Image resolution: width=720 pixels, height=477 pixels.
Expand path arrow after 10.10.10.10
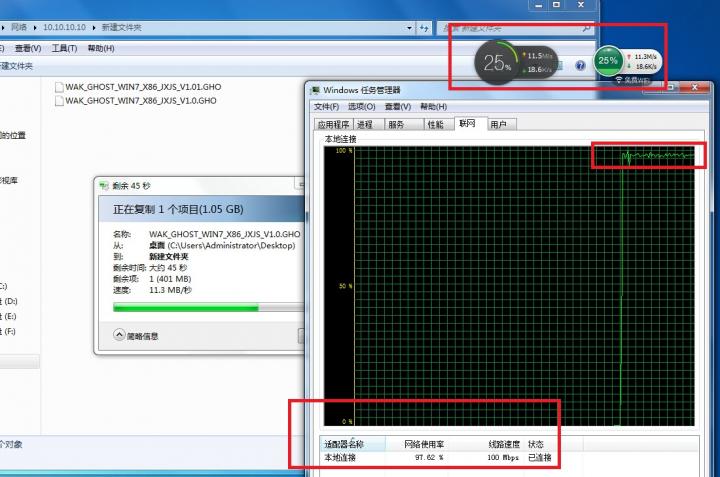tap(94, 28)
